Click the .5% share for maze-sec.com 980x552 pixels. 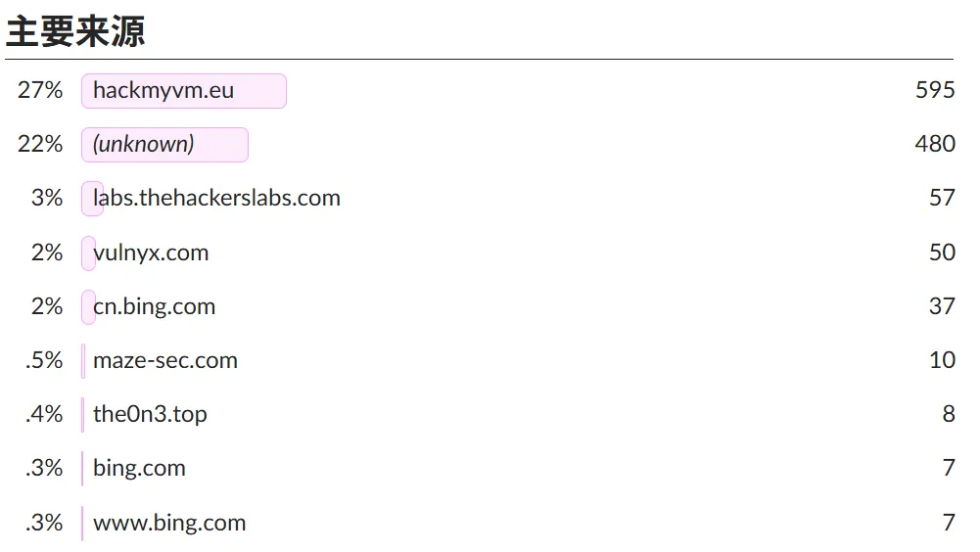(44, 361)
